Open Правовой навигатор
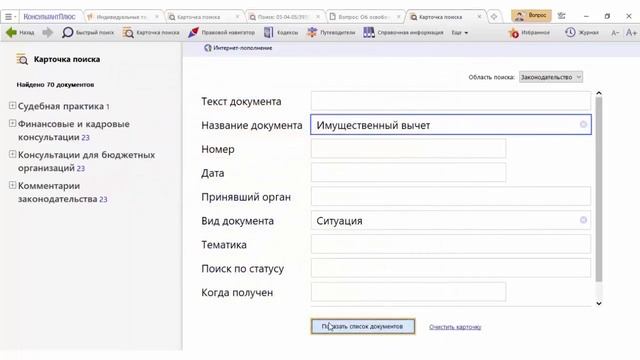Viewport: 640px width, 360px height. coord(221,32)
